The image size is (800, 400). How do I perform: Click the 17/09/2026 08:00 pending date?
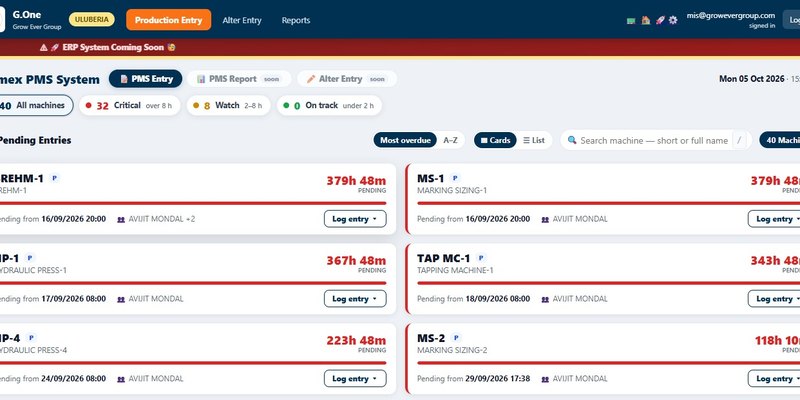click(73, 299)
